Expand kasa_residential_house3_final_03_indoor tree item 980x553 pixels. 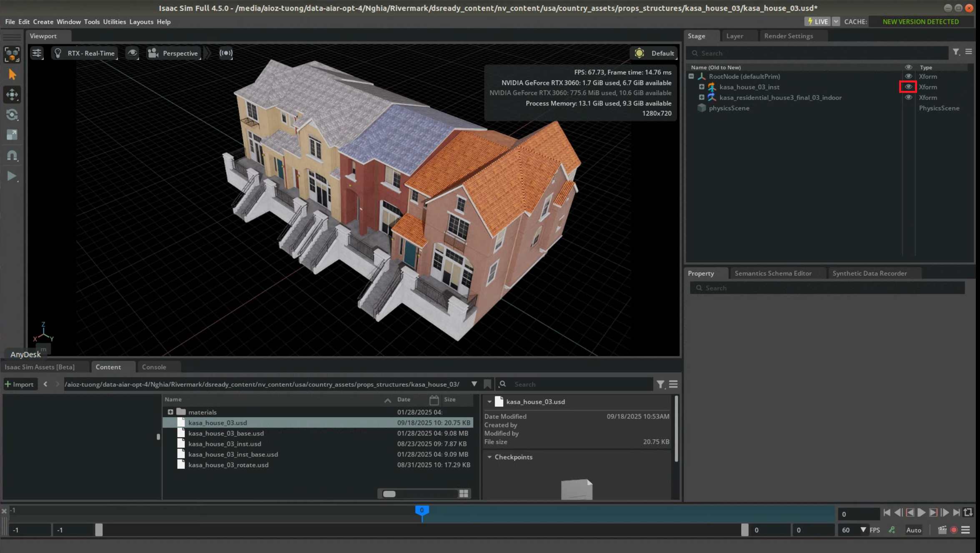pos(702,98)
